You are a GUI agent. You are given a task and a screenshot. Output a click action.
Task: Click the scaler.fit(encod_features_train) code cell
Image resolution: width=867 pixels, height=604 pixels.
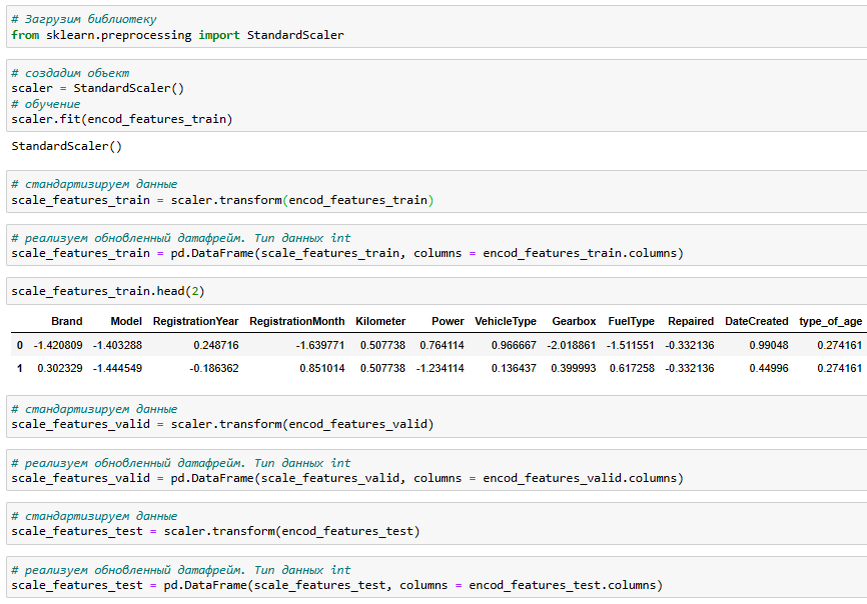(x=436, y=96)
